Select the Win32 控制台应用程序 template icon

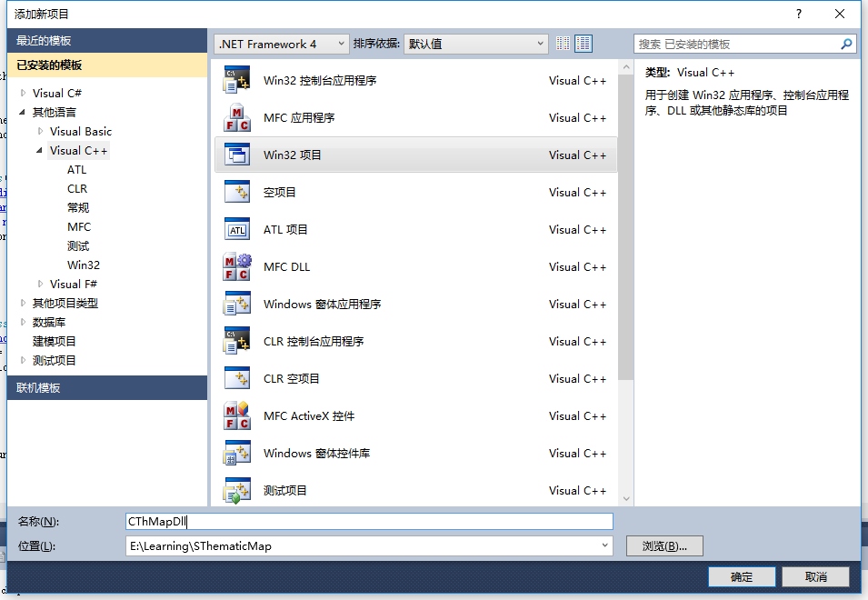(237, 80)
